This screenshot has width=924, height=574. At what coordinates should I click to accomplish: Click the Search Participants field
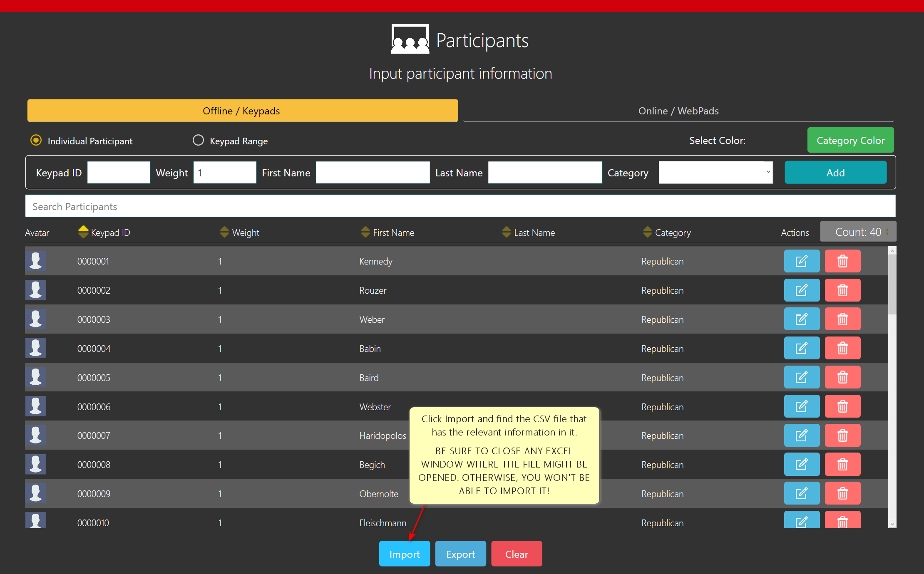pyautogui.click(x=460, y=207)
